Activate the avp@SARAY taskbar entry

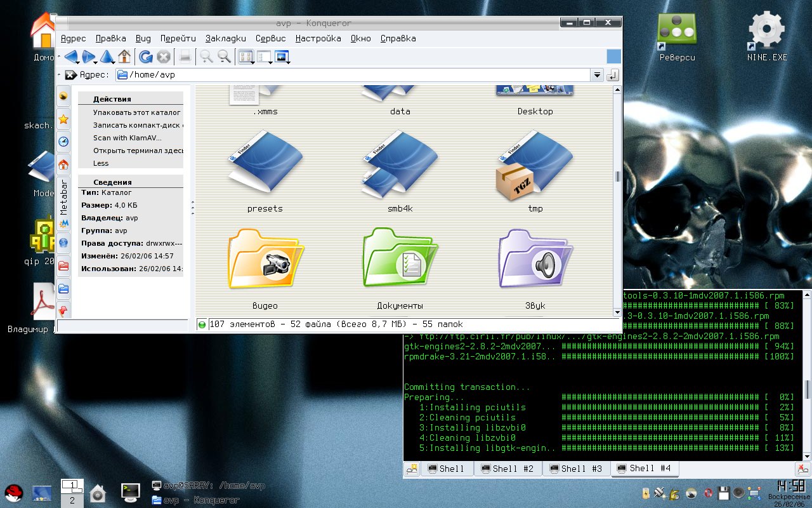(207, 486)
